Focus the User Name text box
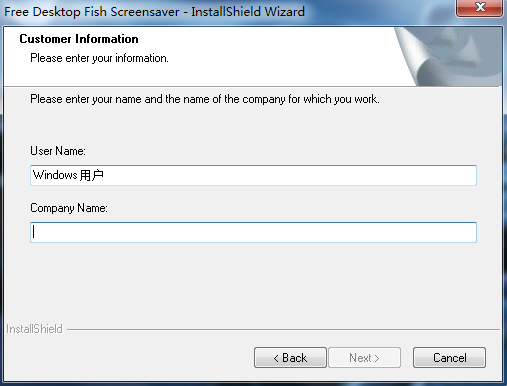Image resolution: width=507 pixels, height=386 pixels. pos(253,175)
